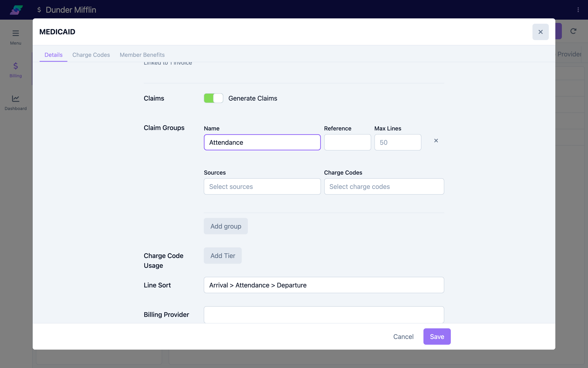Open the Menu hamburger icon
Screen dimensions: 588x368
coord(16,33)
